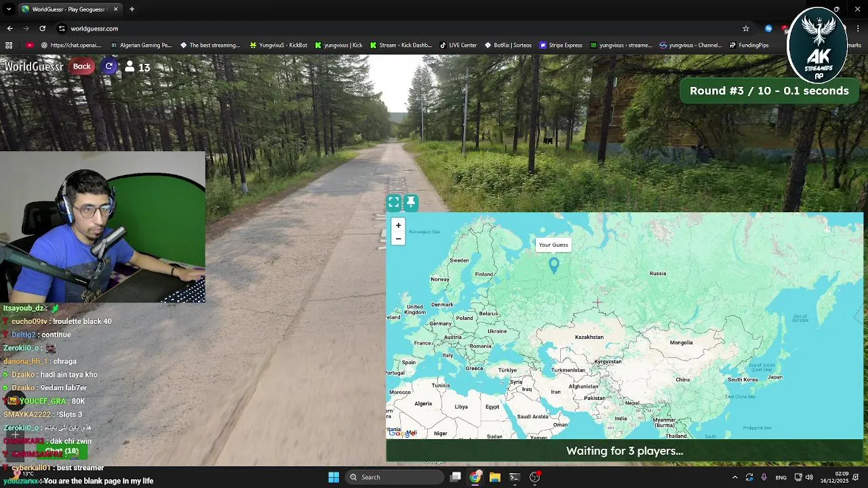View site information icon in address bar
This screenshot has width=868, height=488.
click(x=62, y=28)
